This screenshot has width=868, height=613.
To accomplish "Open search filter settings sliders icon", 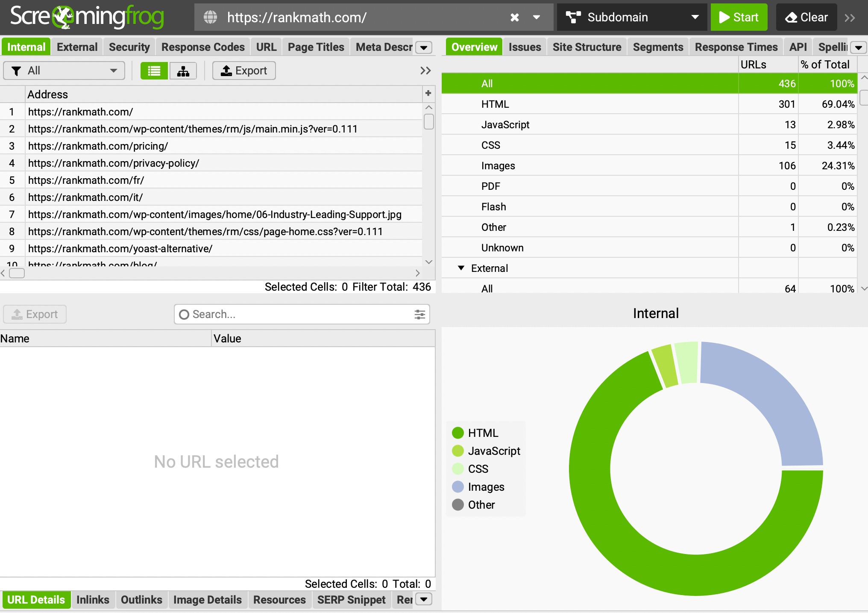I will (419, 315).
